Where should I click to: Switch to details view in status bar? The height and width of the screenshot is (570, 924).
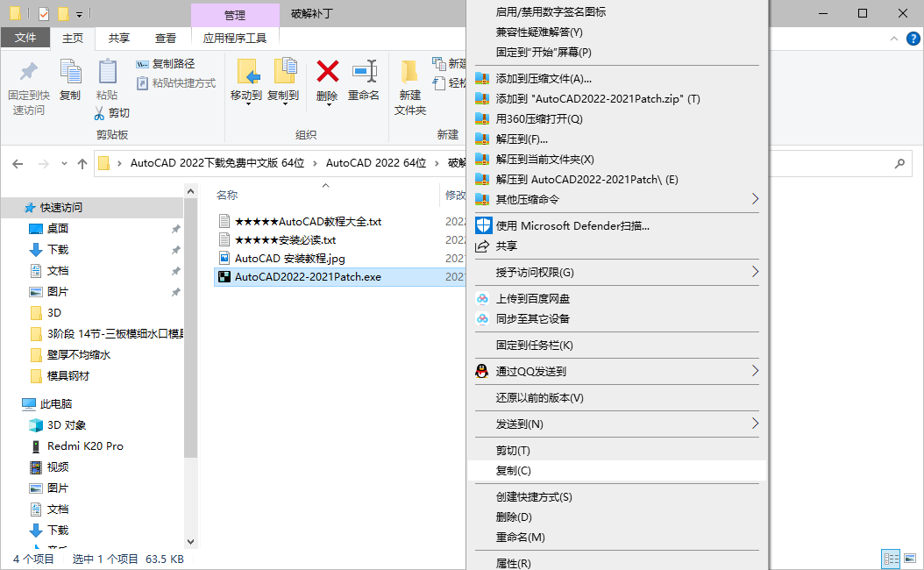pos(892,559)
